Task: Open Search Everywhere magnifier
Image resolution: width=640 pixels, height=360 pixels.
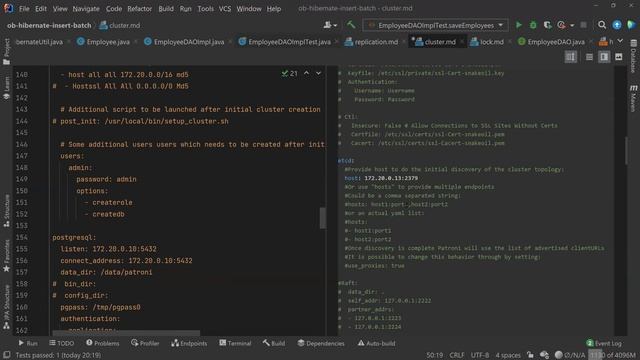Action: pos(602,25)
